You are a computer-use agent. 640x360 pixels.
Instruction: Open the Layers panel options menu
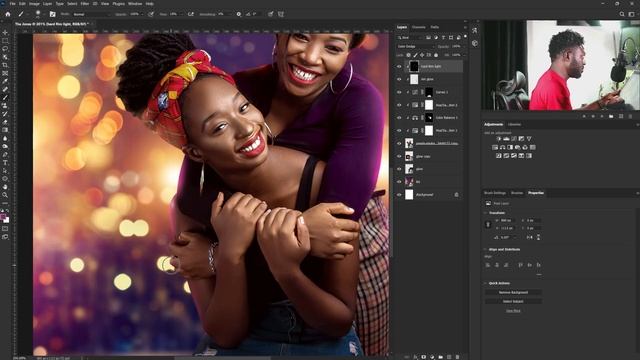pos(465,27)
